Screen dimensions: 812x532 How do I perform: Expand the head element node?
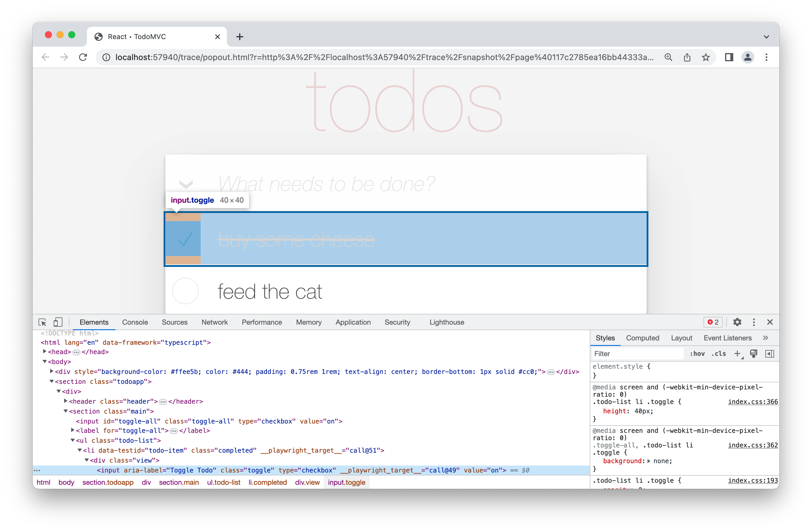point(44,351)
